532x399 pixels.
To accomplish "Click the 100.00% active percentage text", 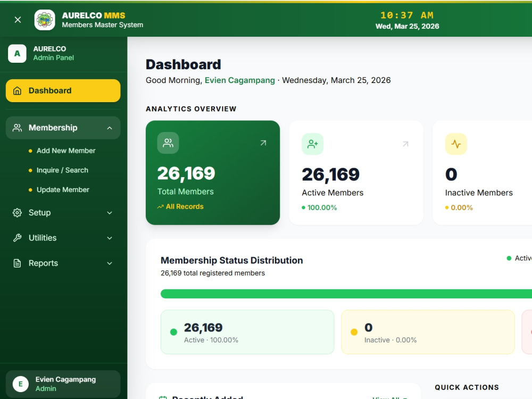I will 322,207.
